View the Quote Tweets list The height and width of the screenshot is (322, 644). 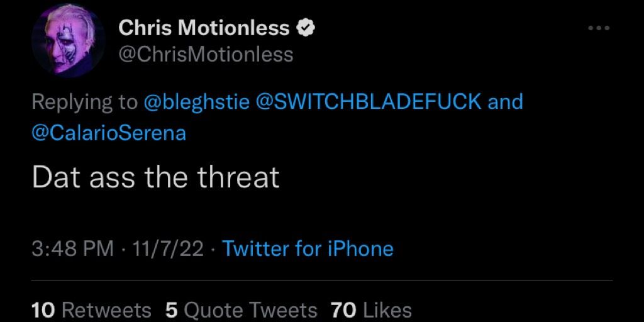click(x=241, y=311)
